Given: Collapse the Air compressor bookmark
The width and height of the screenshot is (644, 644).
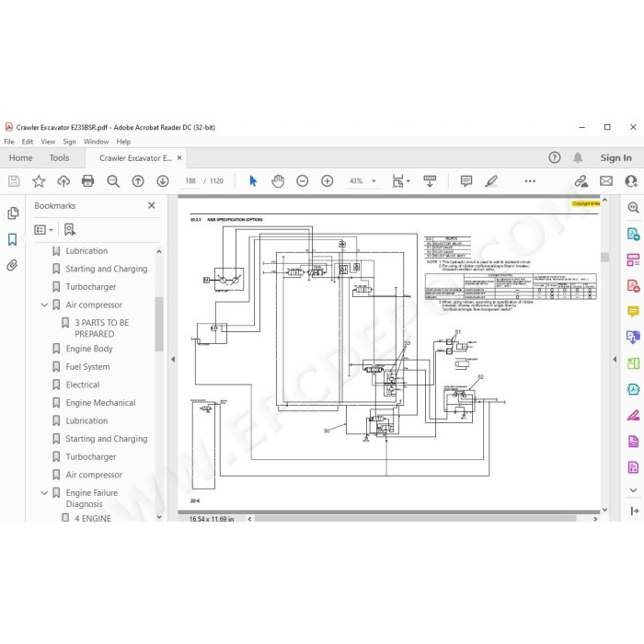Looking at the screenshot, I should pyautogui.click(x=44, y=305).
